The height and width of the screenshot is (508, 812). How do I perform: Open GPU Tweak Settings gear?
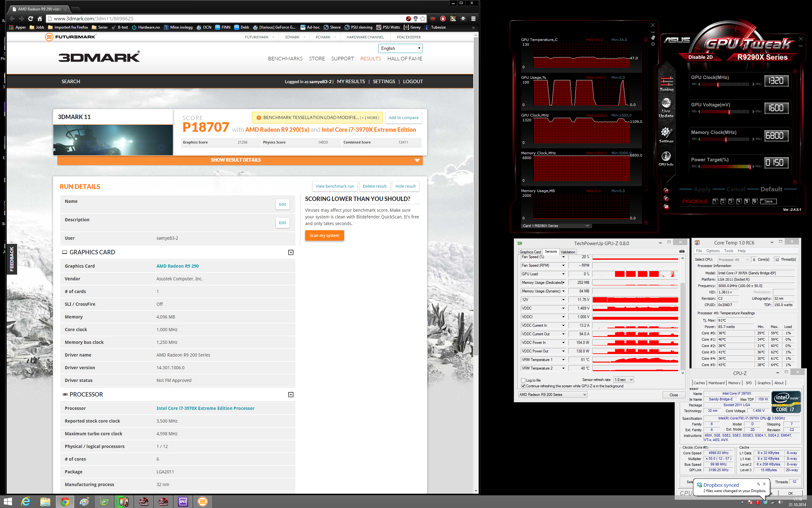666,135
